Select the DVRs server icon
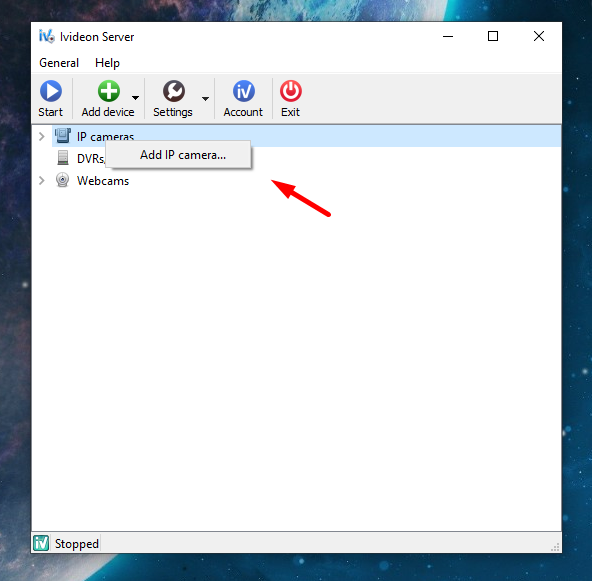The width and height of the screenshot is (592, 581). pyautogui.click(x=63, y=158)
